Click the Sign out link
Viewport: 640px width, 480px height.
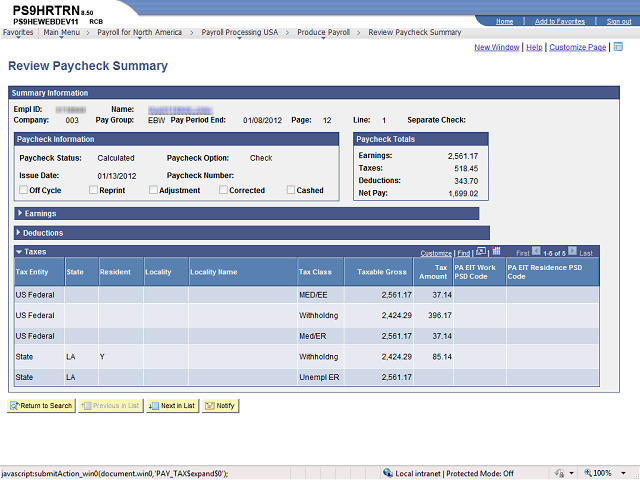[619, 22]
